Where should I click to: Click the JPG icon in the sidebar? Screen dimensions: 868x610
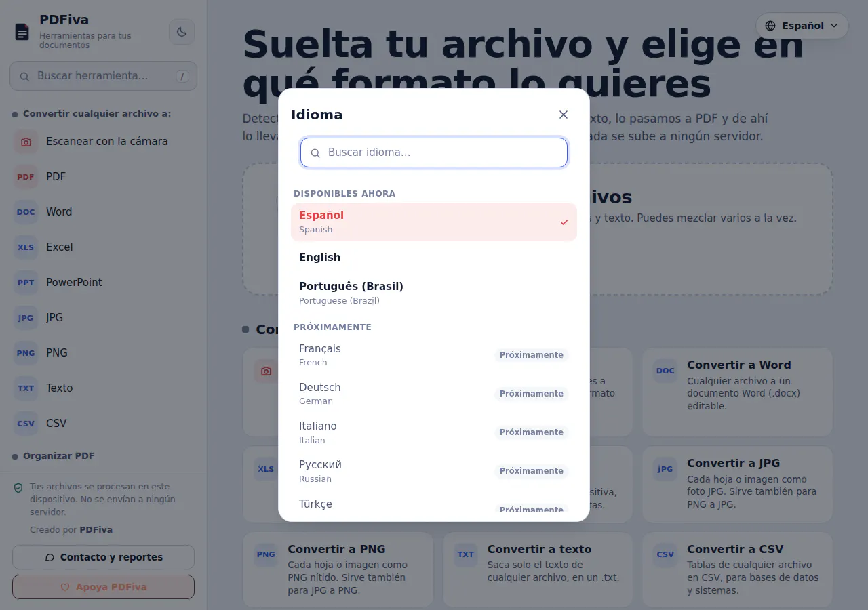(26, 318)
